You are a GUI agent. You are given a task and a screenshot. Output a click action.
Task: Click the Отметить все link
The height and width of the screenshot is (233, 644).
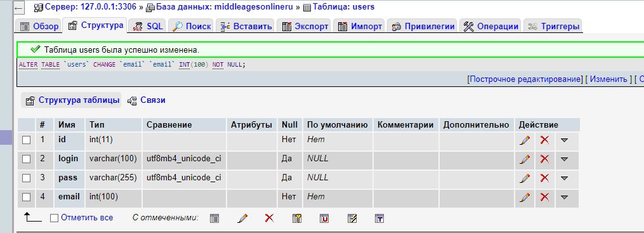(87, 218)
